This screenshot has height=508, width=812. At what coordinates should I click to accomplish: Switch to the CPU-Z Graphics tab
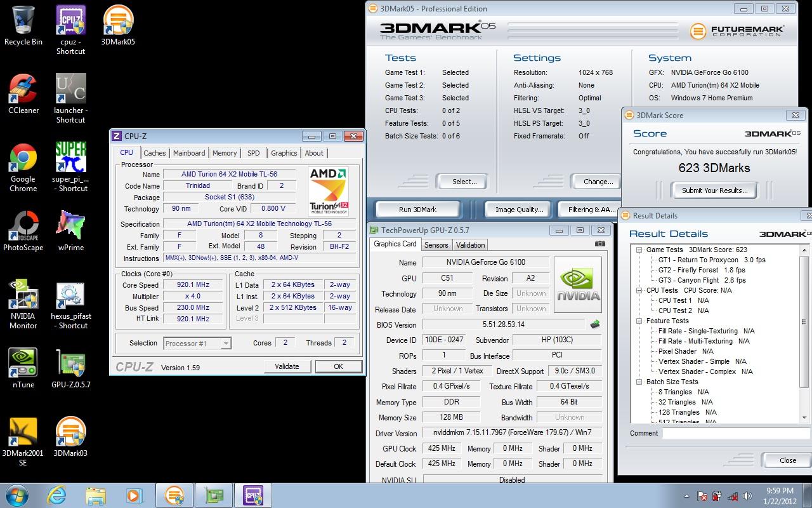[284, 153]
